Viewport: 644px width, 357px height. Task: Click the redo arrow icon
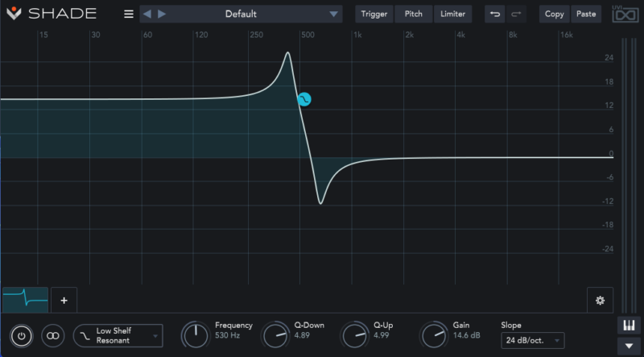click(516, 14)
